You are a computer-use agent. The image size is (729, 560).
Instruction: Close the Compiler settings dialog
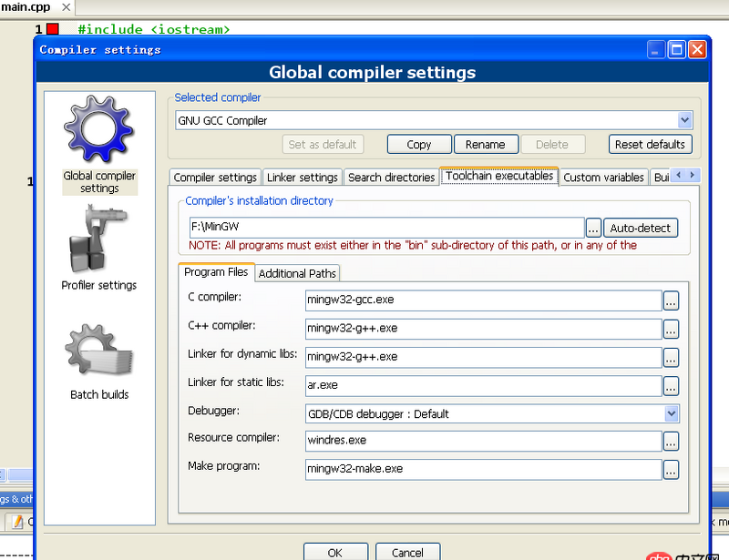click(x=697, y=49)
